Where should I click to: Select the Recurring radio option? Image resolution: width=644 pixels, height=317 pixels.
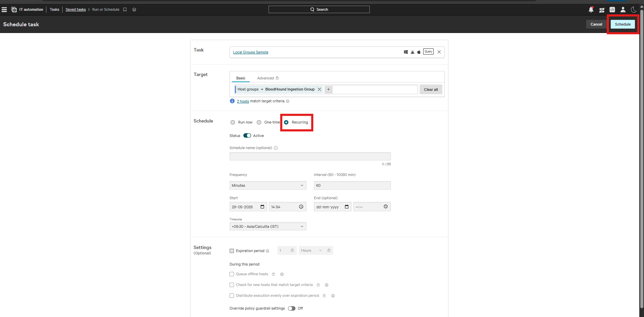coord(286,122)
